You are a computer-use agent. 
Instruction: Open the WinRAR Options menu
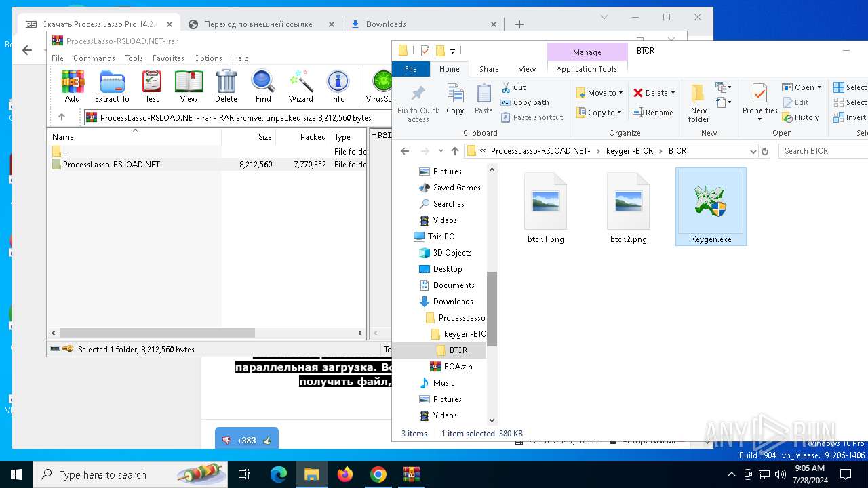(208, 58)
